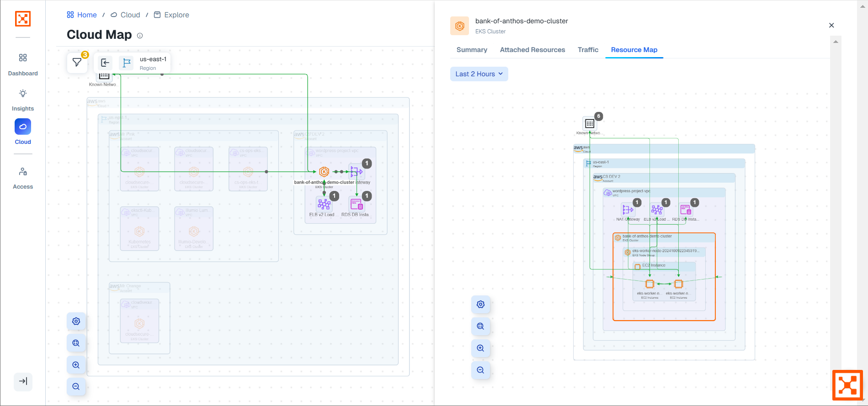Open Resource Map settings gear button
The width and height of the screenshot is (868, 406).
pyautogui.click(x=480, y=304)
